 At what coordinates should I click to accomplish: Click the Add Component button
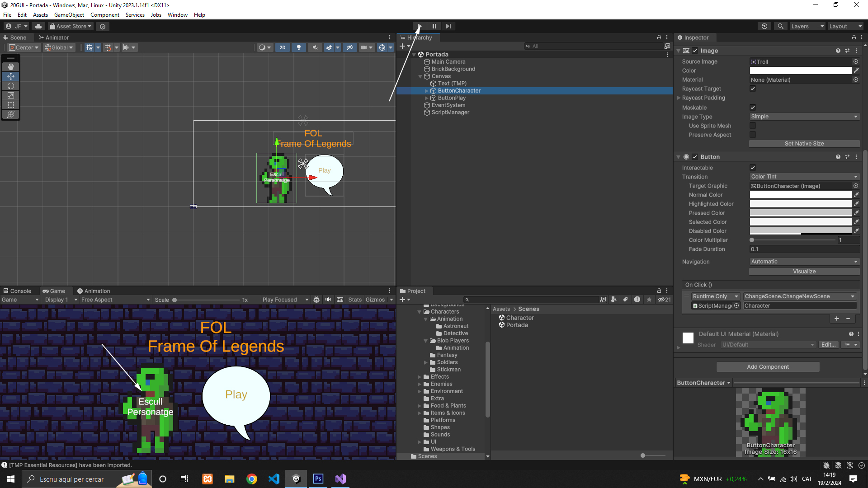pyautogui.click(x=768, y=367)
